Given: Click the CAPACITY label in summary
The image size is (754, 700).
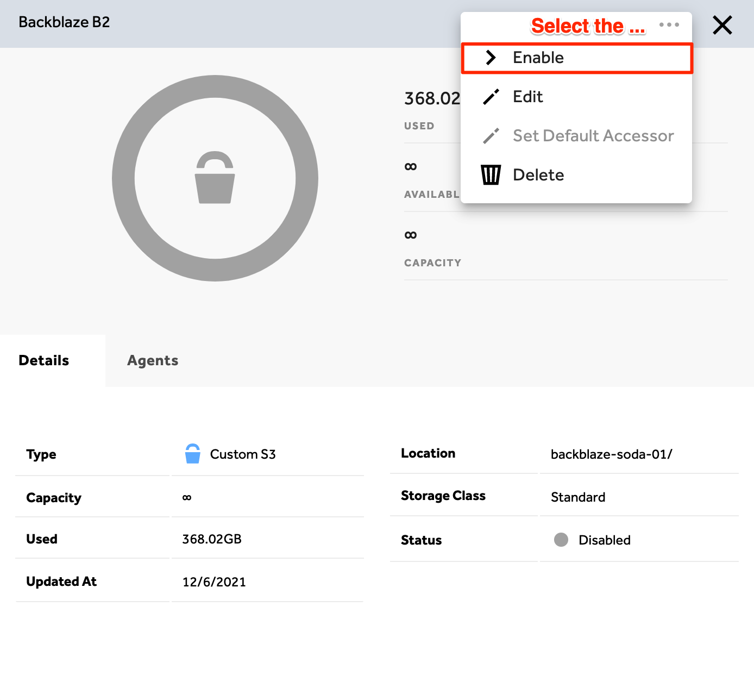Looking at the screenshot, I should tap(432, 263).
